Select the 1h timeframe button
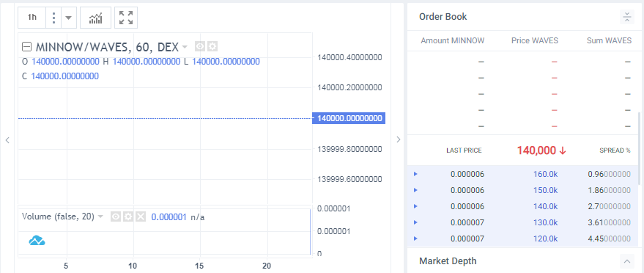Image resolution: width=644 pixels, height=273 pixels. [x=32, y=18]
